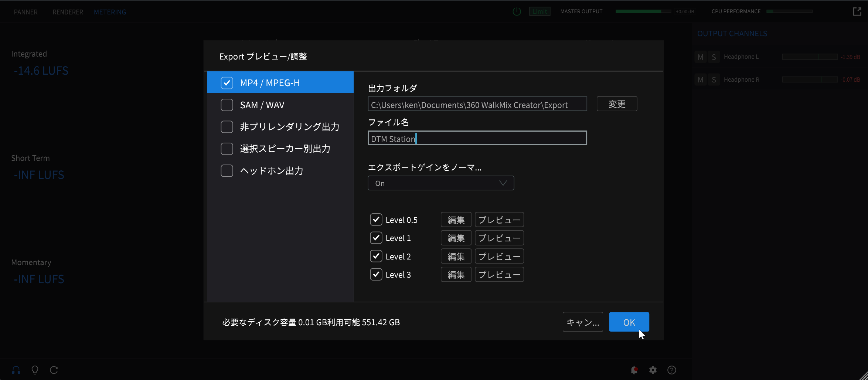868x380 pixels.
Task: Click the 変更 button to change folder
Action: tap(617, 104)
